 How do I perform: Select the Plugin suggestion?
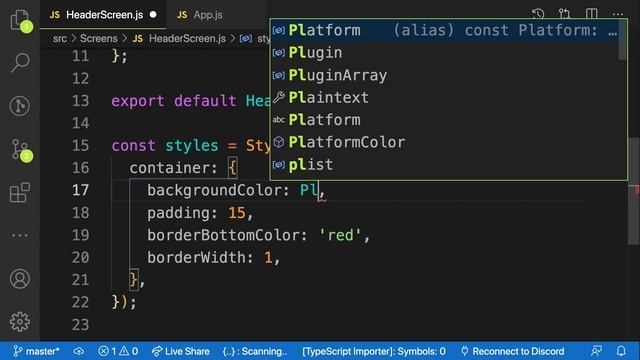coord(445,53)
